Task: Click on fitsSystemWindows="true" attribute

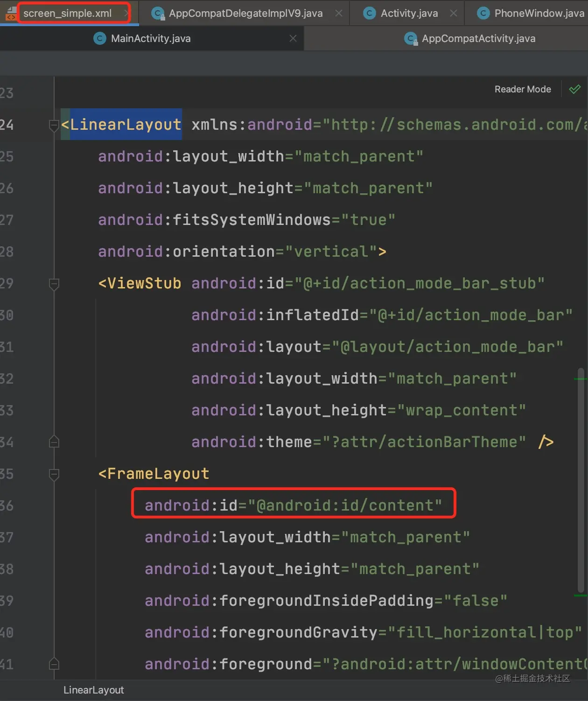Action: pos(247,220)
